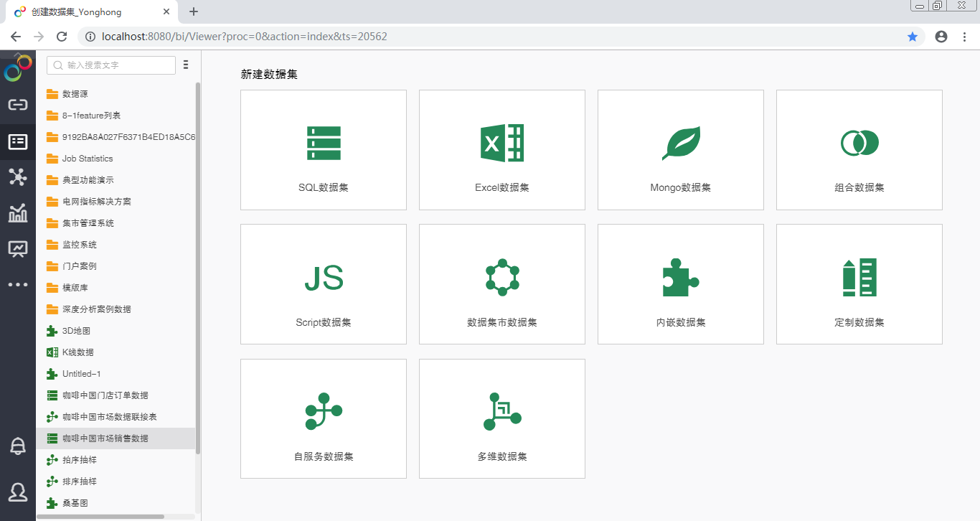
Task: Open the presentation screen icon in the sidebar
Action: pyautogui.click(x=18, y=249)
